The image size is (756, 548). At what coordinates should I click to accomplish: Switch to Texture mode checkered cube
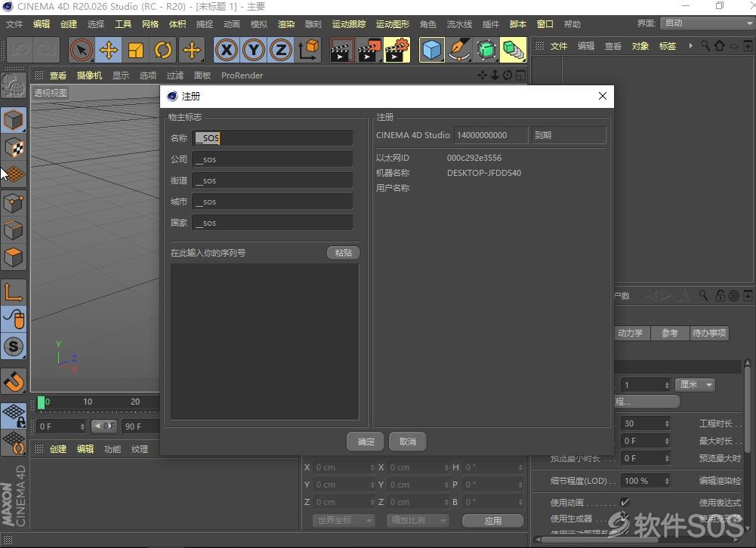click(14, 147)
